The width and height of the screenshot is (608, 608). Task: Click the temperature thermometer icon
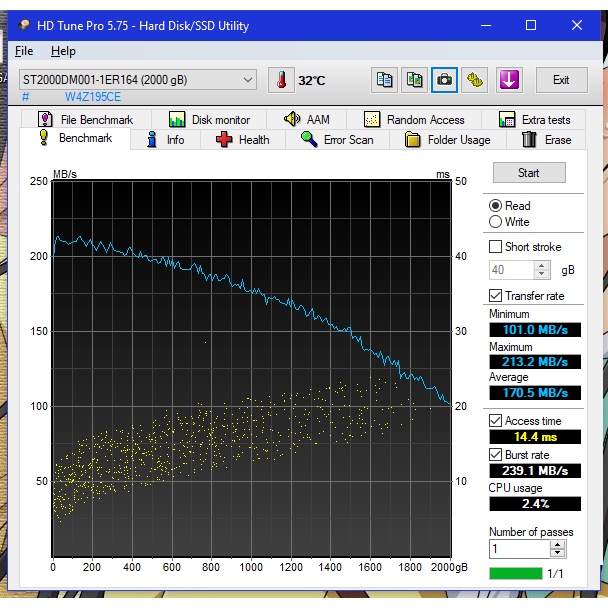coord(282,80)
